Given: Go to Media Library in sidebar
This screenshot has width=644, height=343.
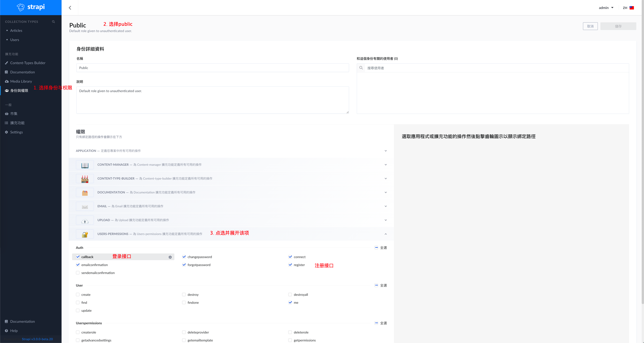Looking at the screenshot, I should (x=21, y=81).
